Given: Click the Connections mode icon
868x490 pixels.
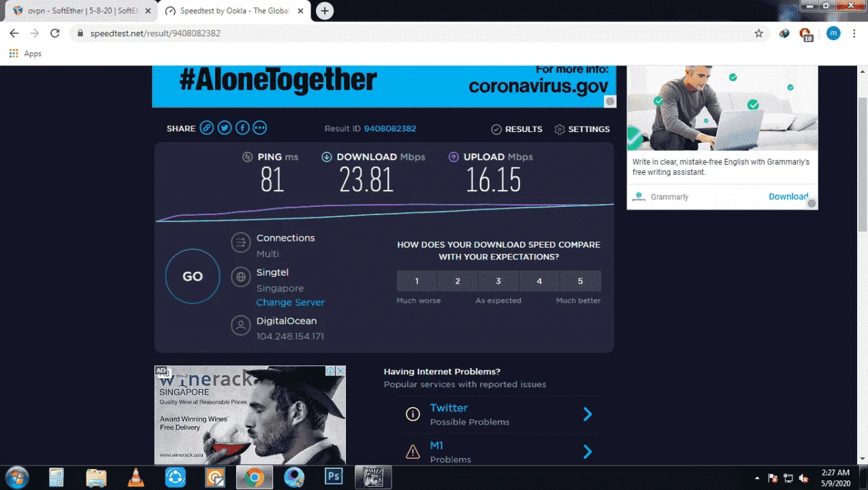Looking at the screenshot, I should coord(240,242).
